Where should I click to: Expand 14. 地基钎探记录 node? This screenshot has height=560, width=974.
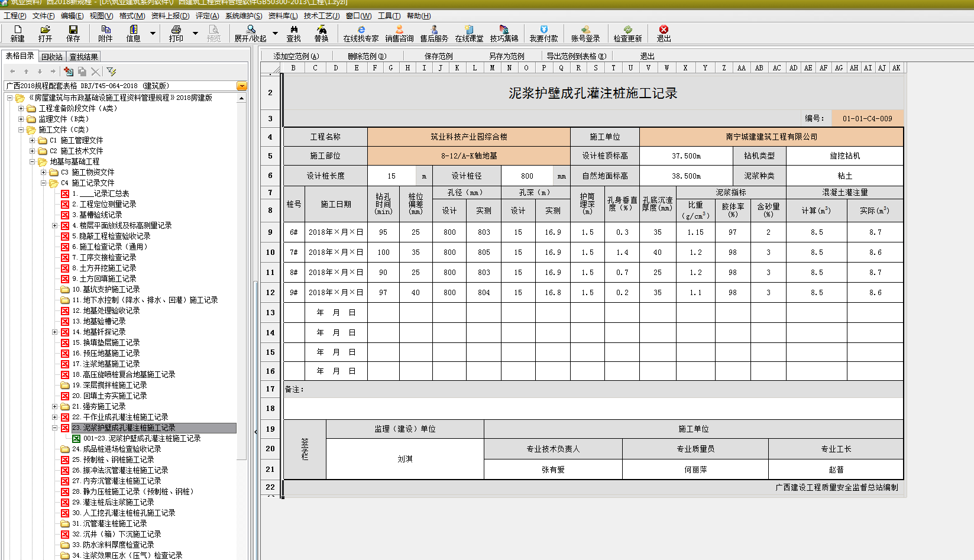click(x=55, y=332)
